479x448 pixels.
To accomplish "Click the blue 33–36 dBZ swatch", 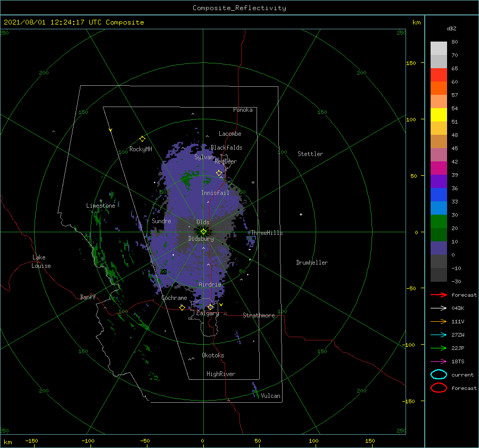I will pyautogui.click(x=439, y=194).
